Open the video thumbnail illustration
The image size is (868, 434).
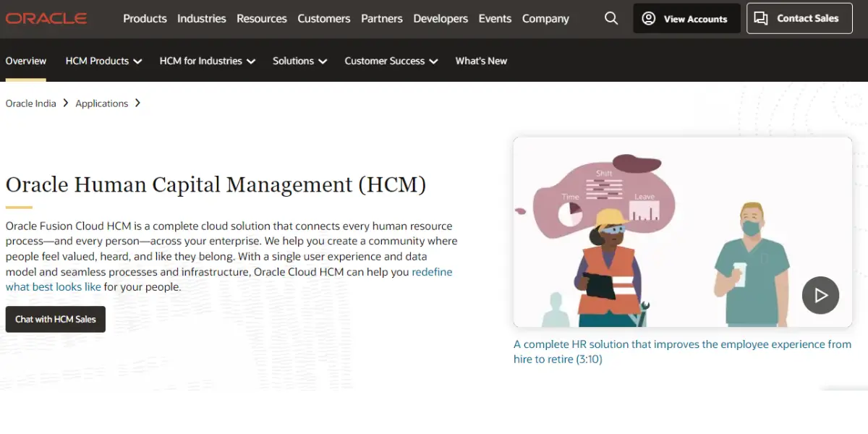click(683, 232)
